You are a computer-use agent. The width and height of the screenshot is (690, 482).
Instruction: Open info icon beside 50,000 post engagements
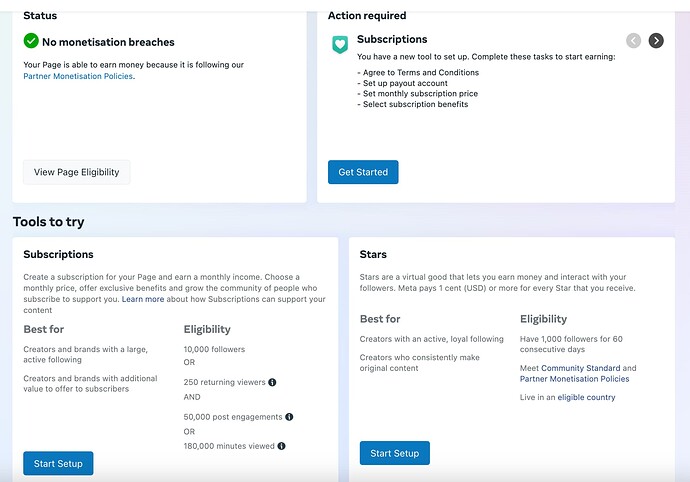click(x=289, y=417)
